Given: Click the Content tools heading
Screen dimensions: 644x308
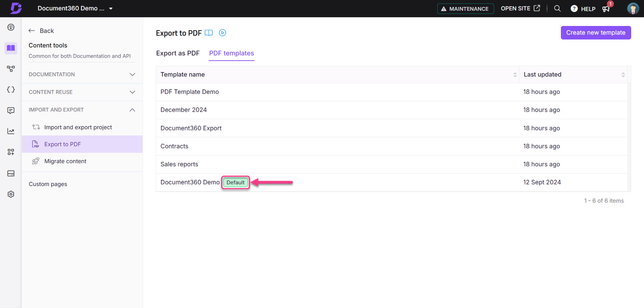Looking at the screenshot, I should (48, 45).
